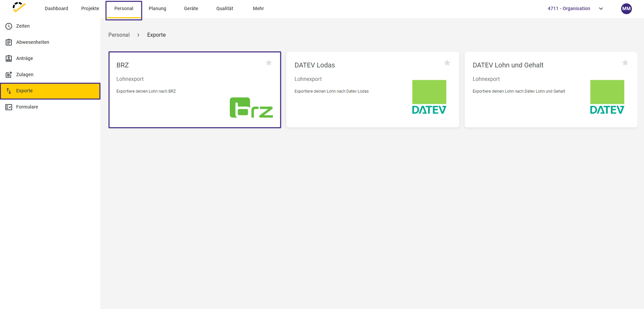Click Lohnexport subtitle on DATEV Lodas card
Viewport: 644px width, 309px height.
pos(308,79)
